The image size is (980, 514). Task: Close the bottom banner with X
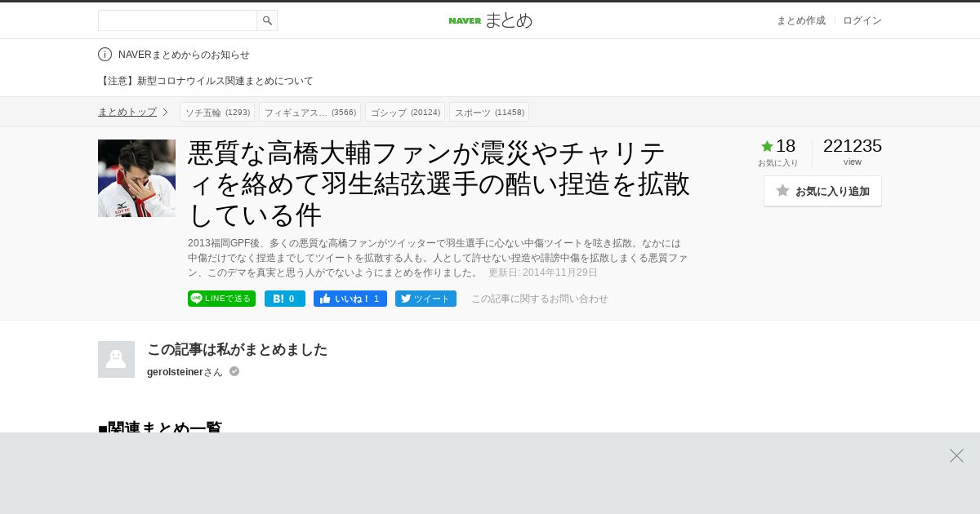tap(956, 455)
